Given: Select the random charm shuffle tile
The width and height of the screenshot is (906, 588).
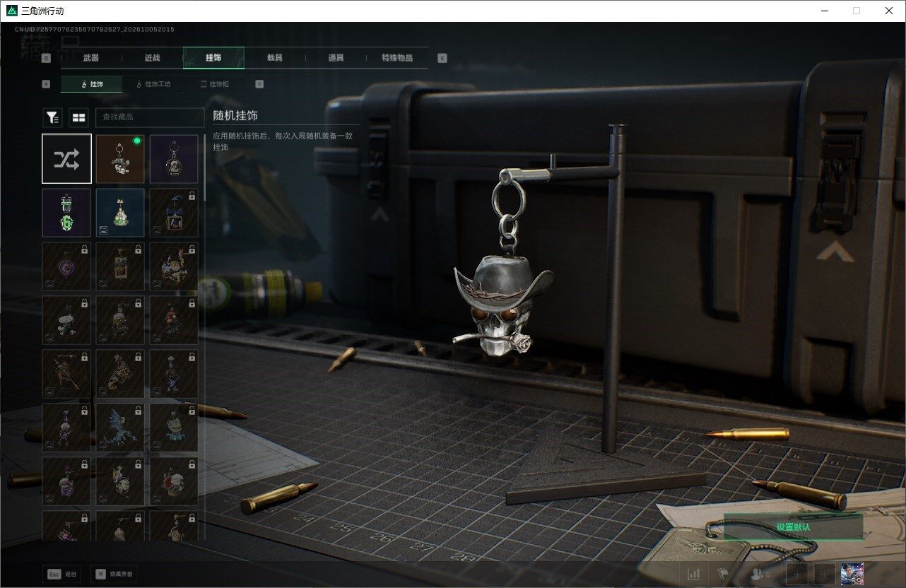Looking at the screenshot, I should click(66, 159).
